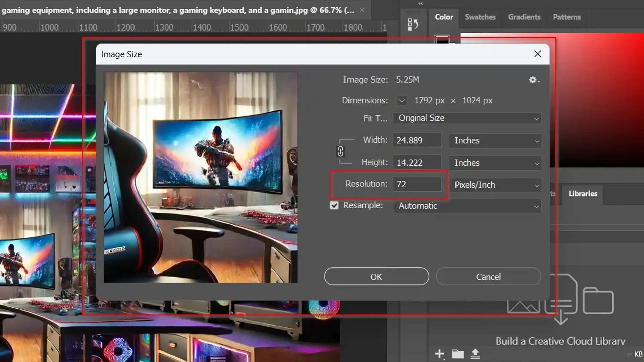Click the Width value field 24.889
The image size is (644, 362).
417,140
